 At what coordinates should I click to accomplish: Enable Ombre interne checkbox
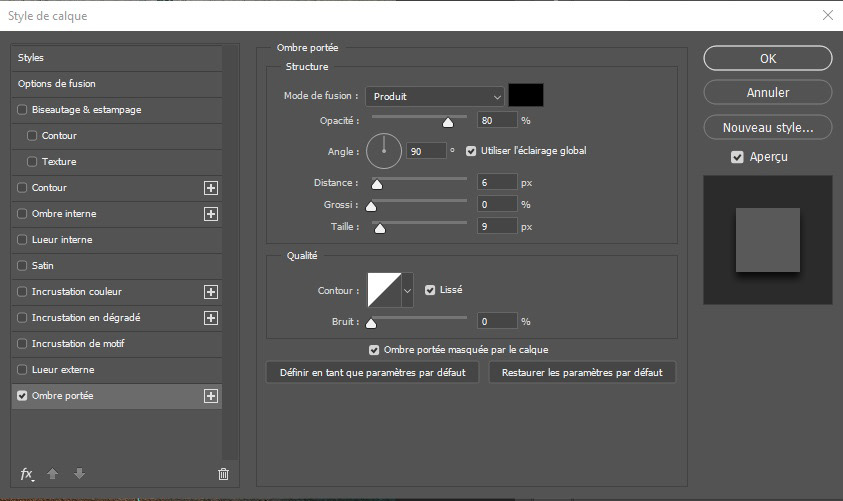[x=22, y=213]
